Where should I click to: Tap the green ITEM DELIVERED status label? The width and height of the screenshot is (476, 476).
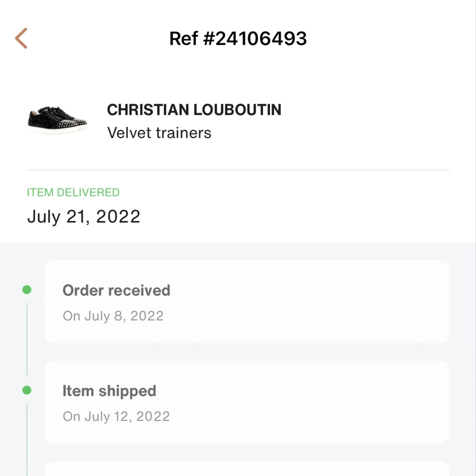pos(73,193)
